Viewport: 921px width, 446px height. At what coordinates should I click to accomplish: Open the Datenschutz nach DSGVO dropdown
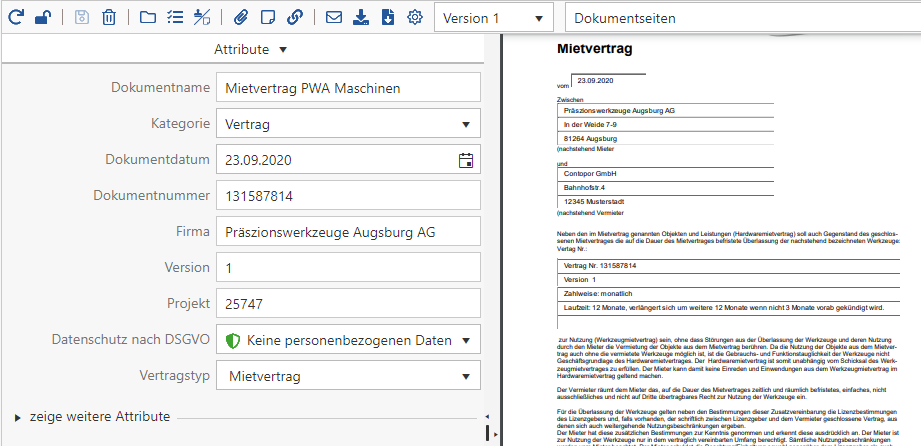pos(348,340)
